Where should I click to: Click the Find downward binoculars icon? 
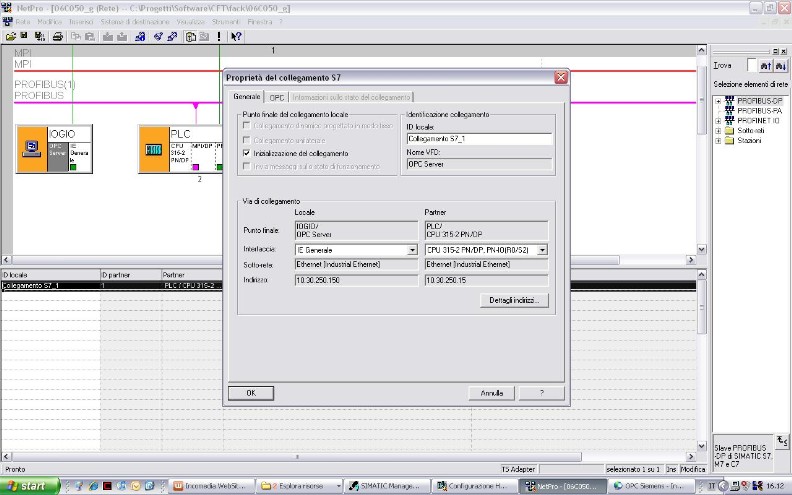(780, 66)
